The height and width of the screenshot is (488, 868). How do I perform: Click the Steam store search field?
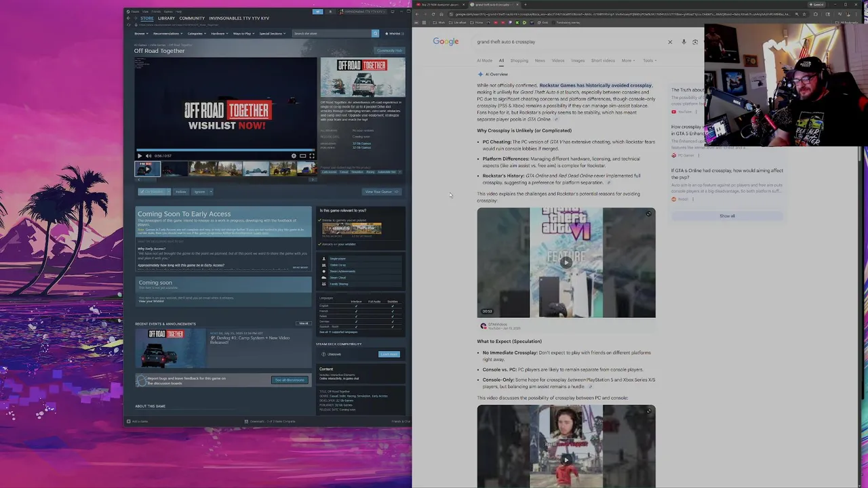click(332, 33)
